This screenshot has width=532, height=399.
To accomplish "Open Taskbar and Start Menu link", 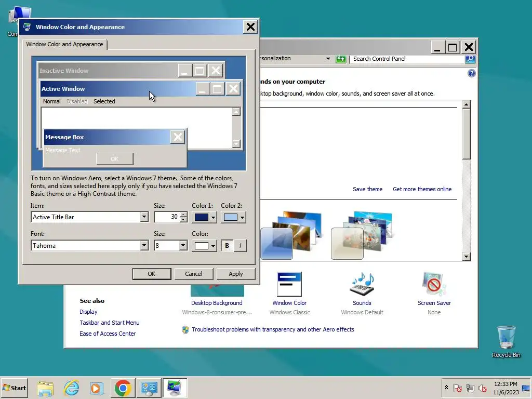I will pos(109,323).
